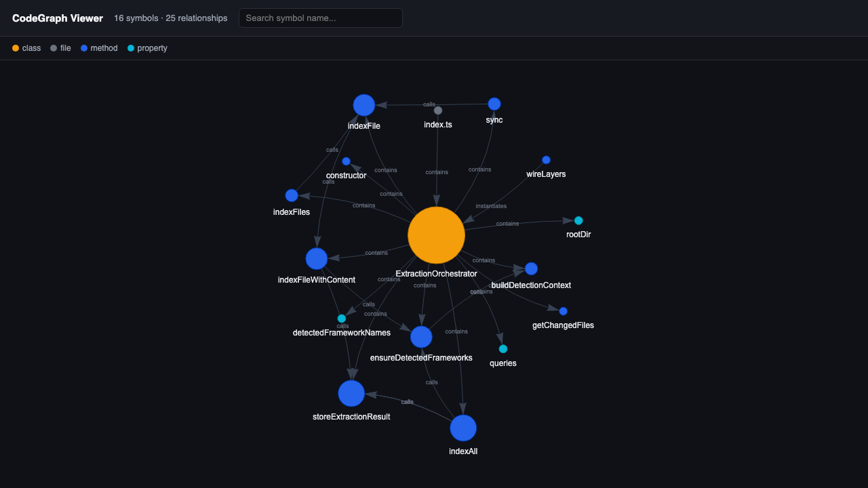This screenshot has width=868, height=488.
Task: Click the detectedFrameworkNames label text
Action: coord(342,333)
